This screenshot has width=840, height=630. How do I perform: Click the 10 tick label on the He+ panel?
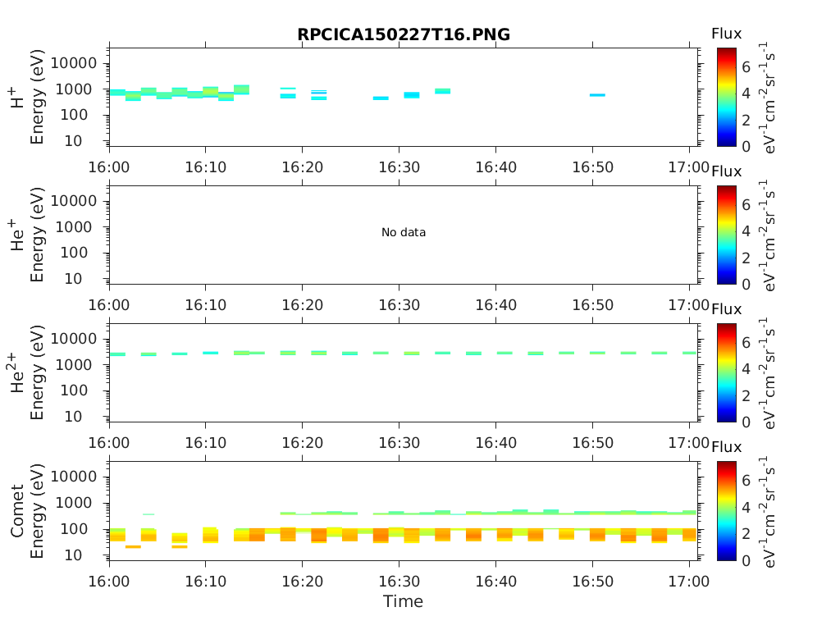[x=73, y=279]
